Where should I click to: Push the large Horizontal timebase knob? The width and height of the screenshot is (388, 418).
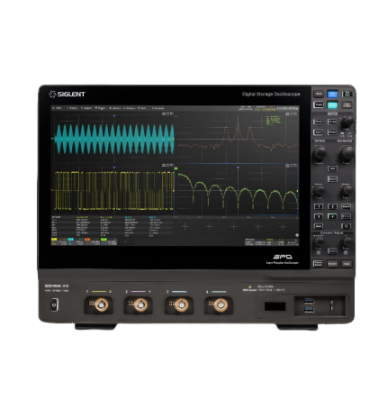tap(347, 153)
